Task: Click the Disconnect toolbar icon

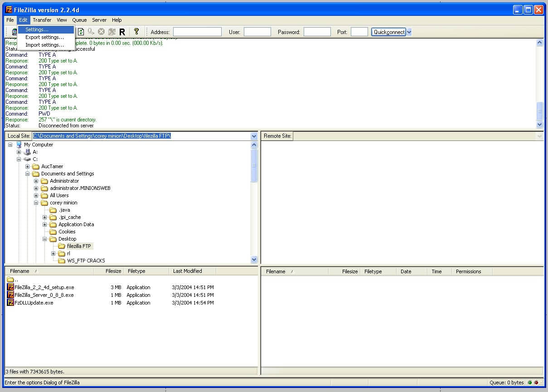Action: [112, 32]
